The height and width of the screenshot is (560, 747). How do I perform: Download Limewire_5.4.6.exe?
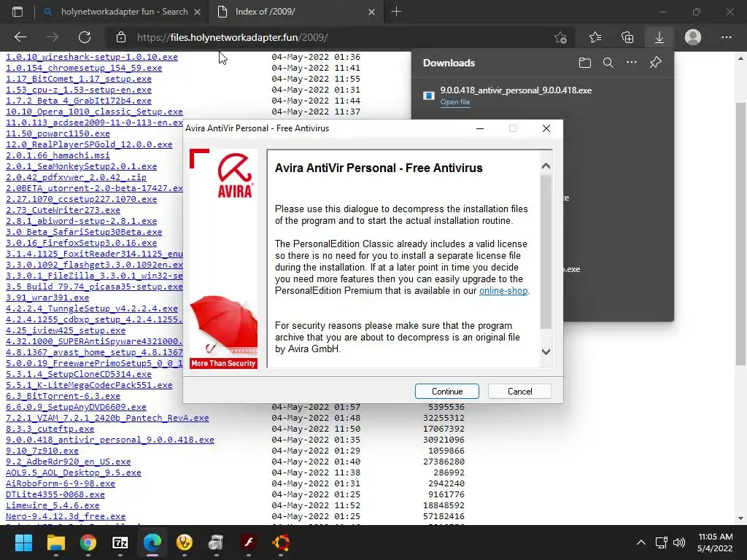coord(53,506)
